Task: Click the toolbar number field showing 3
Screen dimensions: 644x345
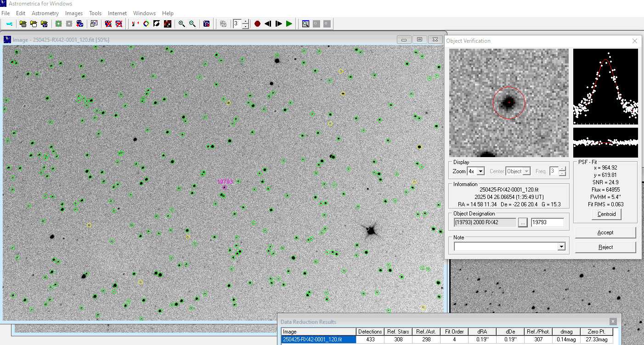Action: click(x=237, y=23)
